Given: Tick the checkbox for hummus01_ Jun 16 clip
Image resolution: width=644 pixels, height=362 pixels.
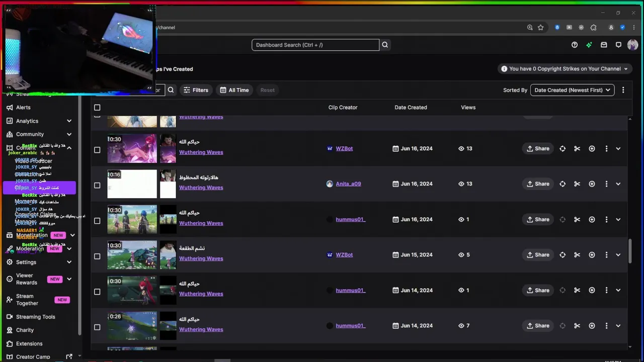Looking at the screenshot, I should 97,221.
